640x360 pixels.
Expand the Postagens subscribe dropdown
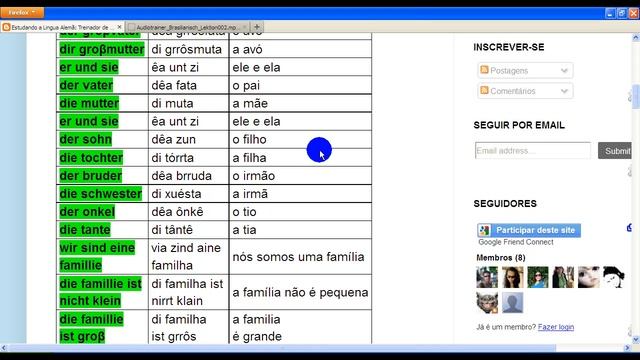click(x=564, y=71)
